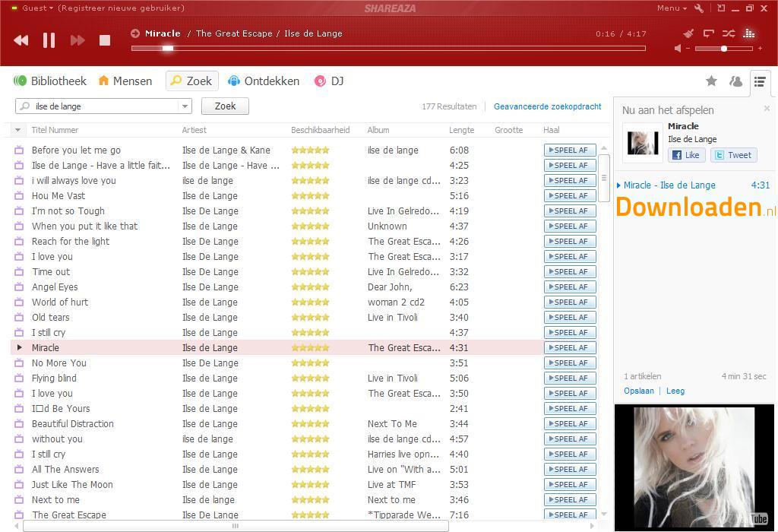Open the Menu dropdown in title bar
The image size is (778, 532).
[x=672, y=8]
